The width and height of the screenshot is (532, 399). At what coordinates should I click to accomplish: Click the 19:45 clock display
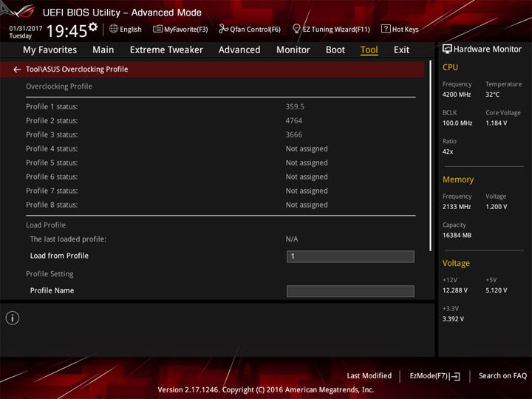click(x=66, y=31)
